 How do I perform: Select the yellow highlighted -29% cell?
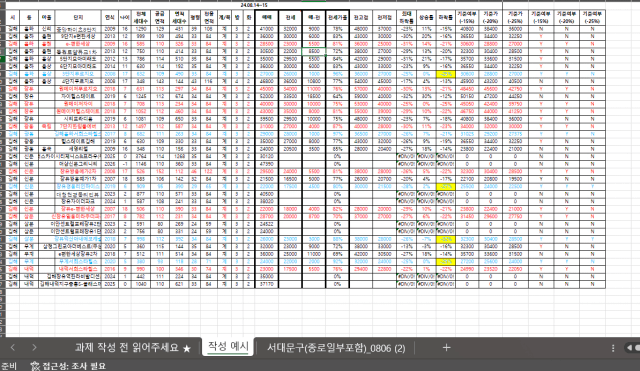point(446,261)
